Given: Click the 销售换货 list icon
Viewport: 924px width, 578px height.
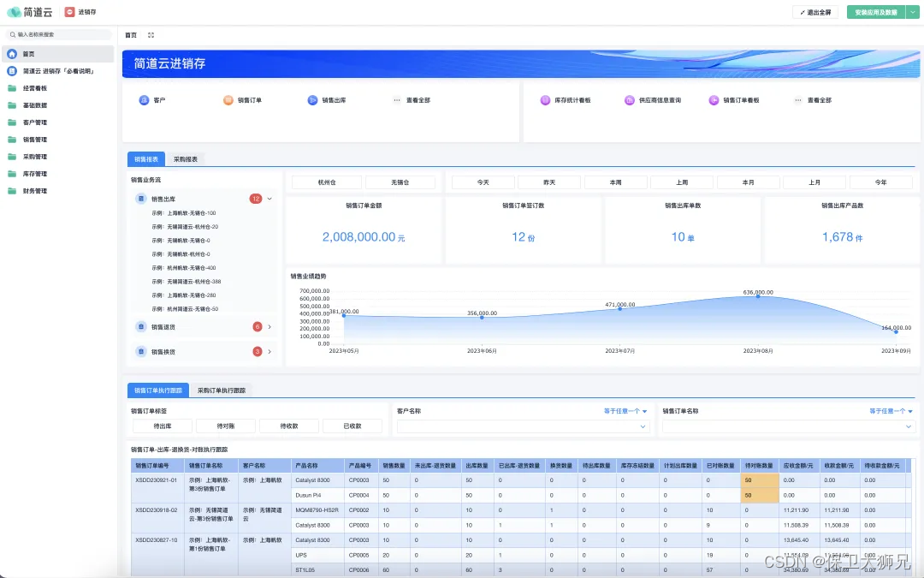Looking at the screenshot, I should (141, 352).
